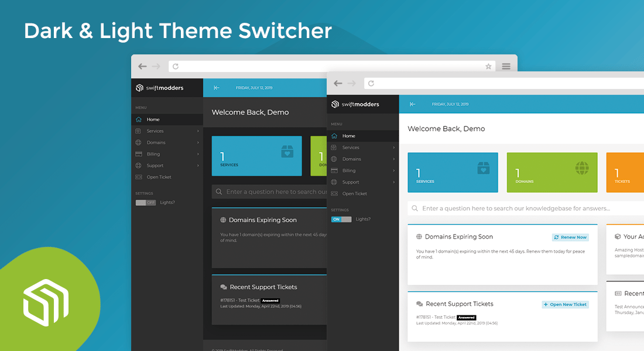Open Billing item in light-theme window sidebar
This screenshot has height=351, width=644.
coord(362,170)
